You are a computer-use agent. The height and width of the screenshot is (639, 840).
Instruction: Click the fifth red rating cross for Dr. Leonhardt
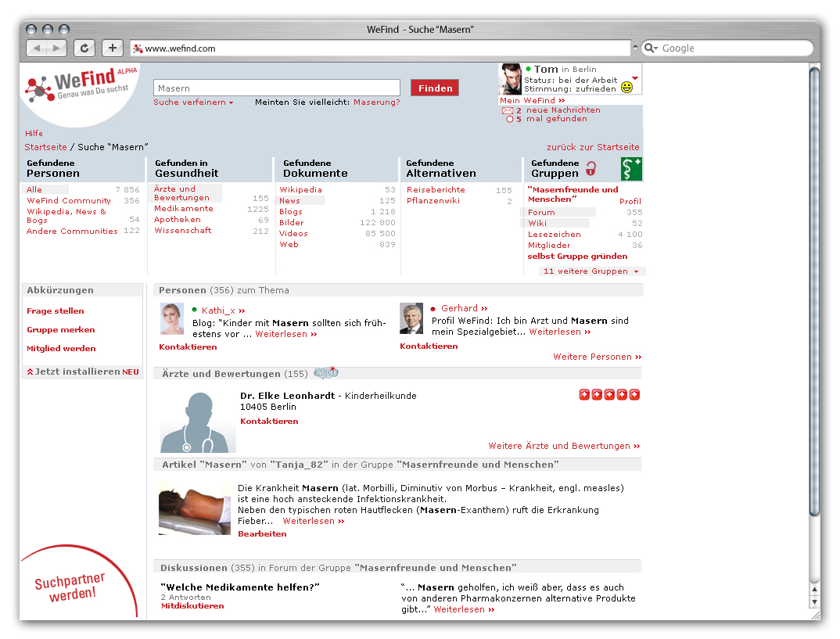point(634,395)
